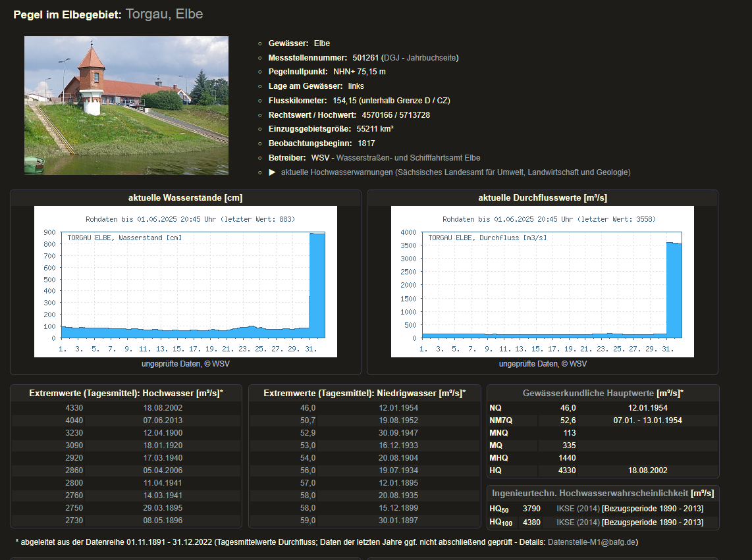Screen dimensions: 752x560
Task: Click the arrow icon before Hochwasserwarnungen
Action: tap(272, 172)
